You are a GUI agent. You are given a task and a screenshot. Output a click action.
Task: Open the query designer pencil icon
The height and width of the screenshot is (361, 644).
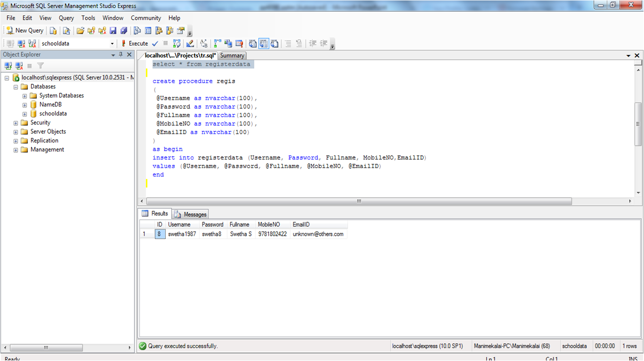pyautogui.click(x=190, y=43)
